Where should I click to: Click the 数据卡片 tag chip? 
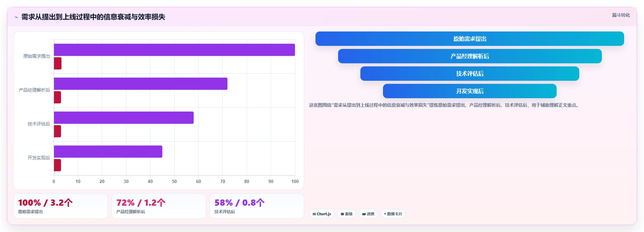393,214
